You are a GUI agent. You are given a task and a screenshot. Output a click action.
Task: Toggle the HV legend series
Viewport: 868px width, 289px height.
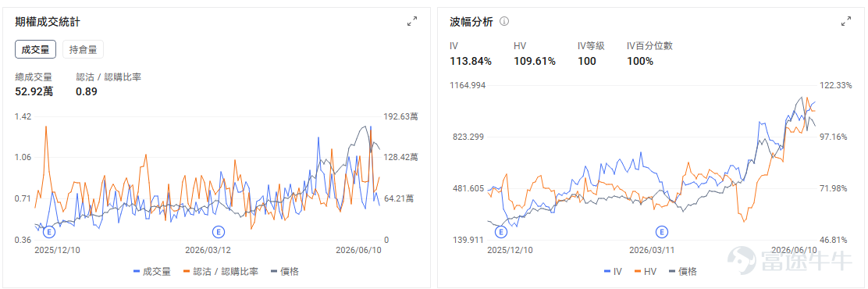pyautogui.click(x=646, y=271)
